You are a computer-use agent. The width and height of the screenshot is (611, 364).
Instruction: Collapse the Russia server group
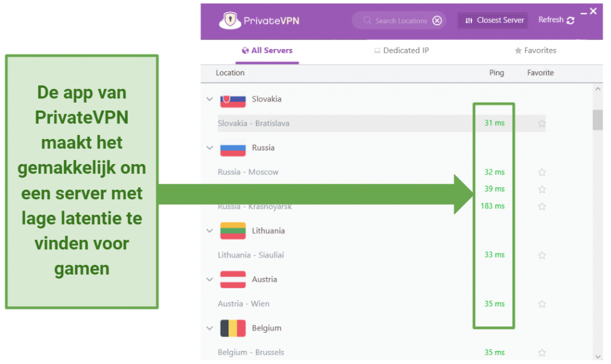click(209, 147)
